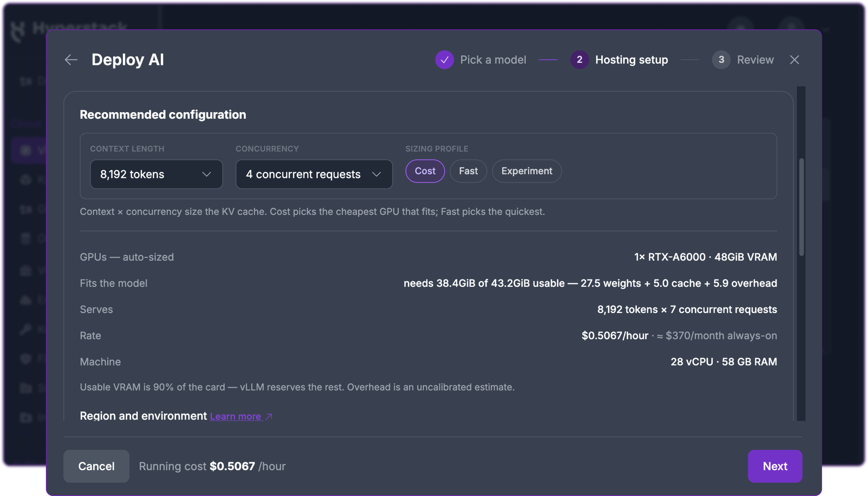Click the Pick a model checkmark step icon
Screen dimensions: 868x496
click(x=445, y=59)
